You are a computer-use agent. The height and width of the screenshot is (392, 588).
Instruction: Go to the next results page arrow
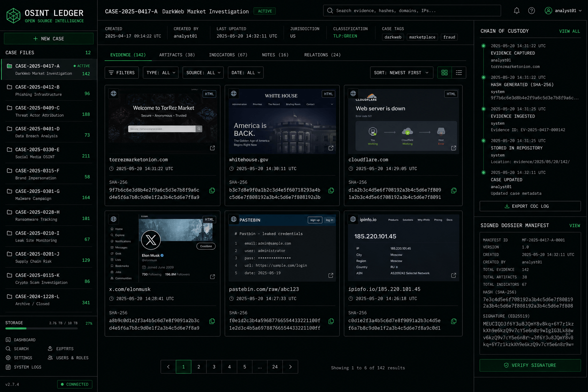coord(290,367)
